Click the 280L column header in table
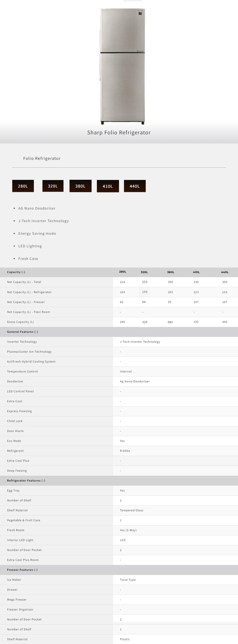Screen dimensions: 238x644 point(123,272)
